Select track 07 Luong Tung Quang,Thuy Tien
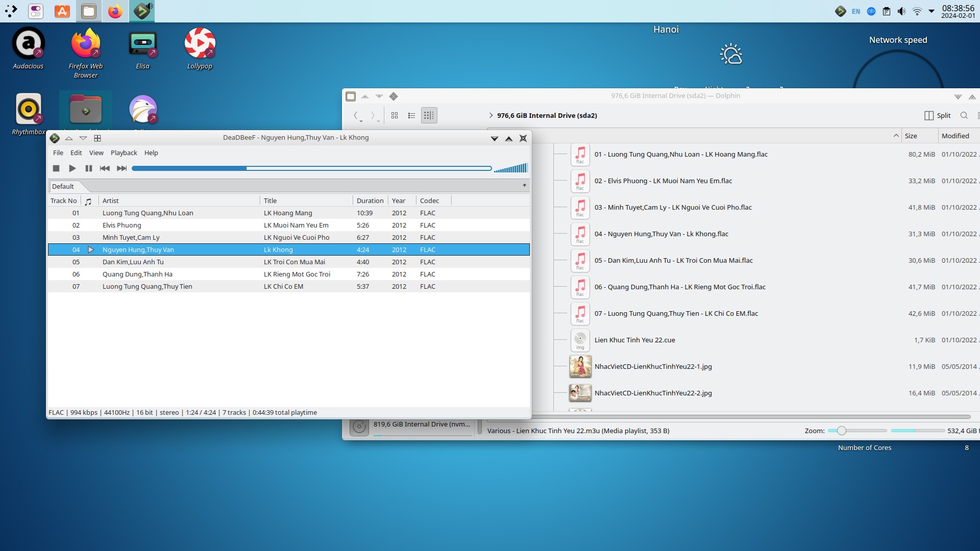 (x=288, y=286)
